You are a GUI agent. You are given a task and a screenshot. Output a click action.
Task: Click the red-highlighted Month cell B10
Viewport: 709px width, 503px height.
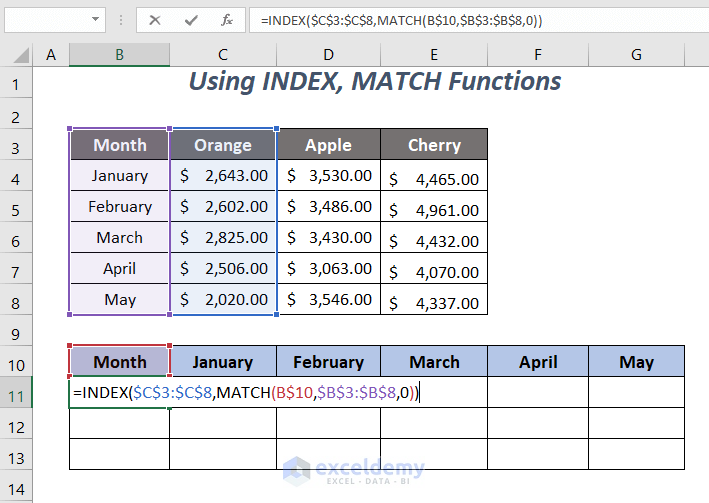coord(119,362)
